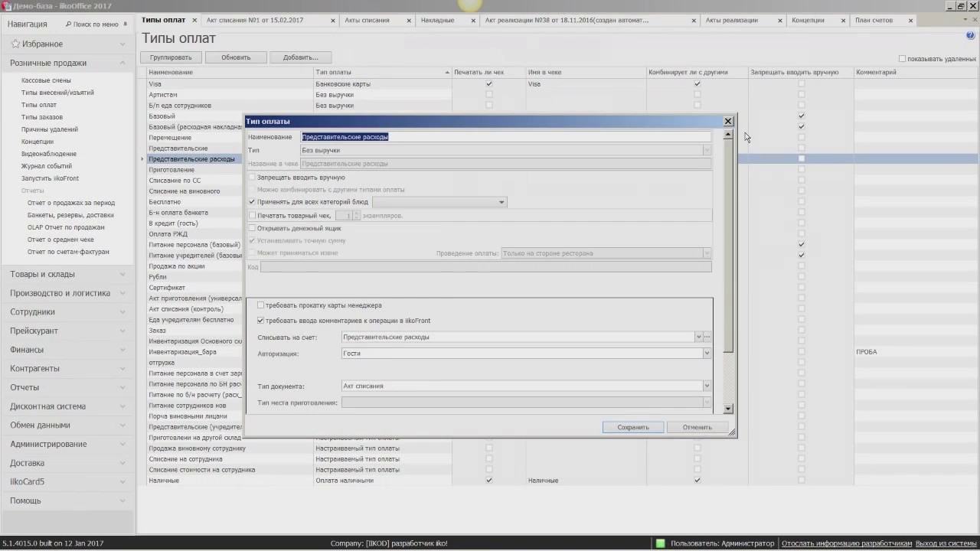
Task: Open the Акты списания tab
Action: point(367,21)
